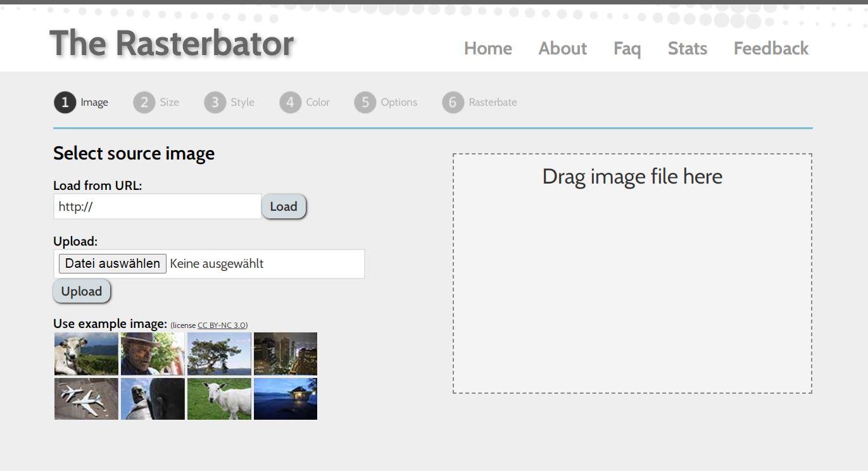Click the step 1 Image circle

[65, 102]
